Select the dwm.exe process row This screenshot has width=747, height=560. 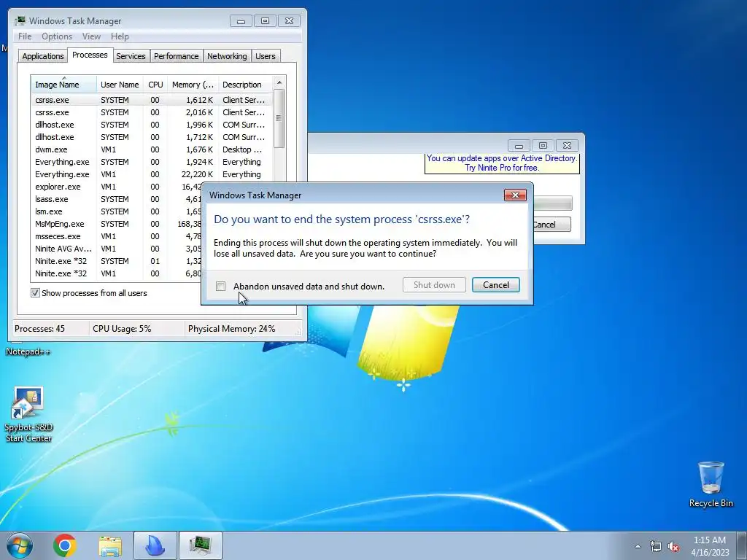(x=152, y=149)
